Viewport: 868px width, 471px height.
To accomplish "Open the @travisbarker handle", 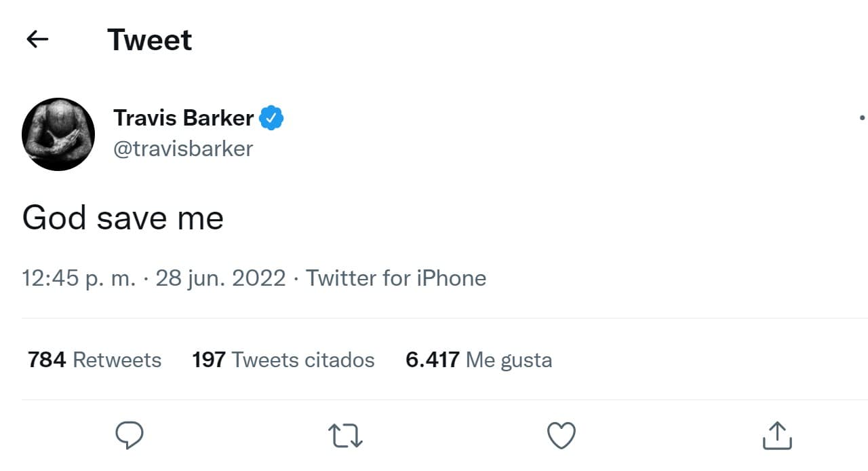I will coord(183,149).
